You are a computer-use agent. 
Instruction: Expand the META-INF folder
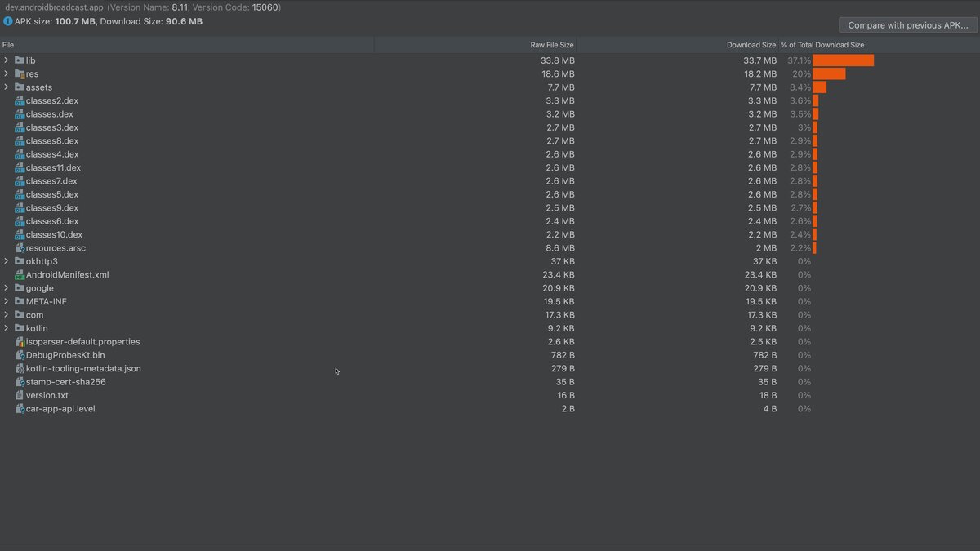point(7,301)
